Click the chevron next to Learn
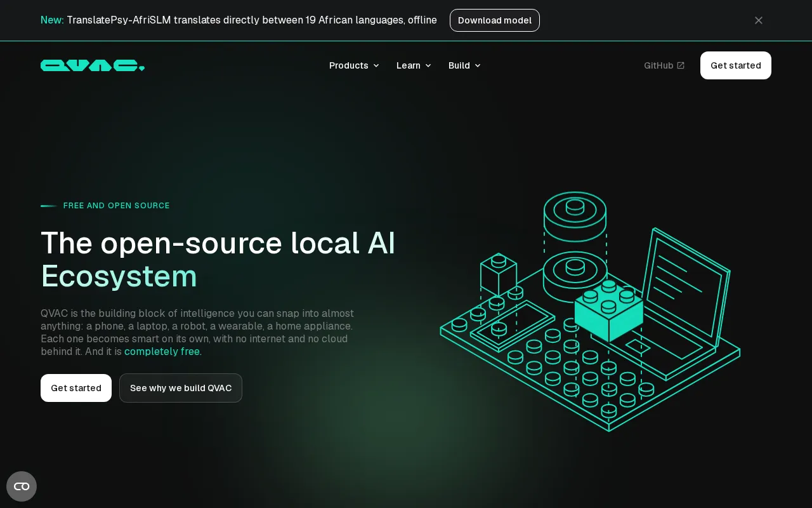This screenshot has width=812, height=508. (428, 65)
